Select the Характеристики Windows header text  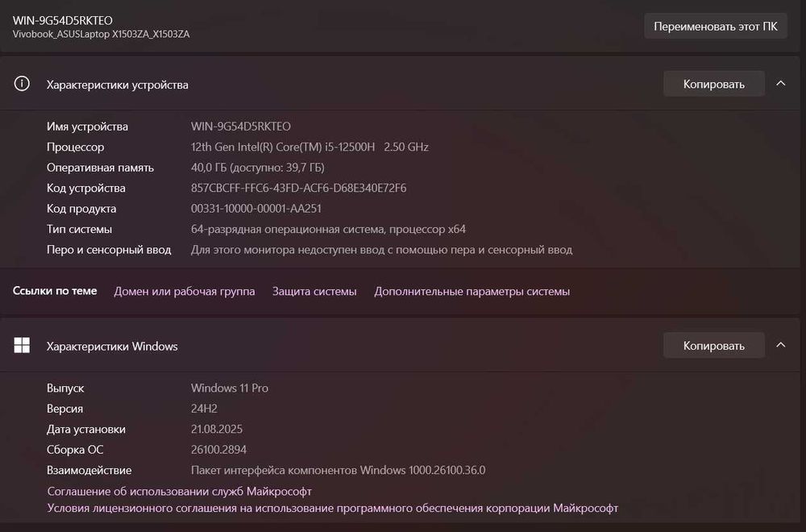112,346
